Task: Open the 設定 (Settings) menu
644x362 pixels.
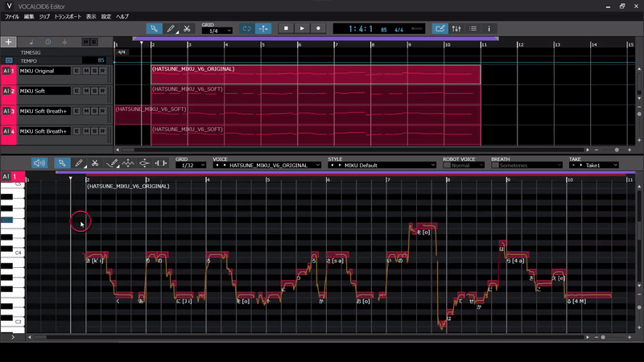Action: 106,16
